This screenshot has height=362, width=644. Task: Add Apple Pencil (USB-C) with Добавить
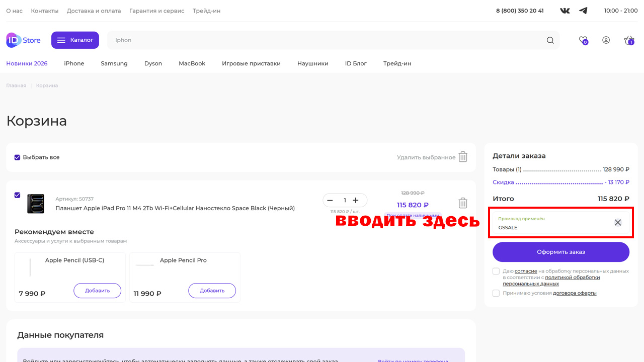pyautogui.click(x=97, y=291)
